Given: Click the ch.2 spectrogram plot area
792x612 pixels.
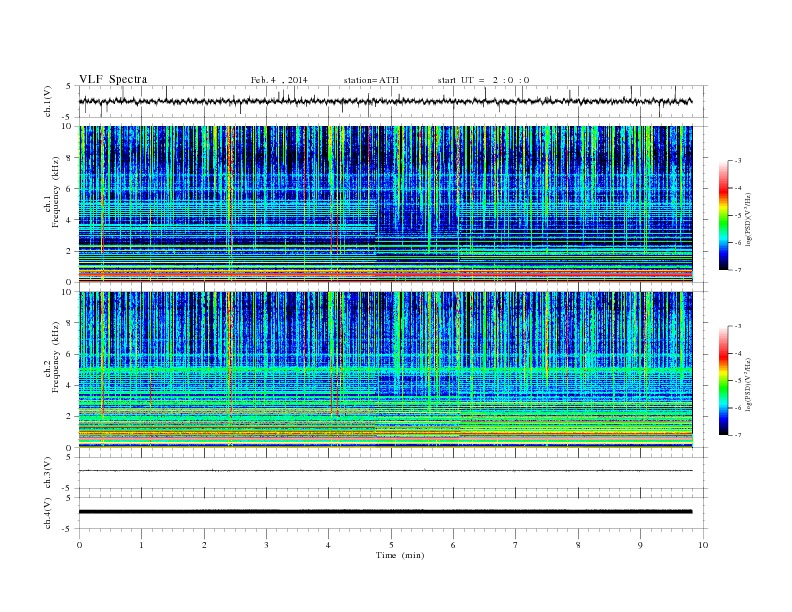Looking at the screenshot, I should 385,369.
